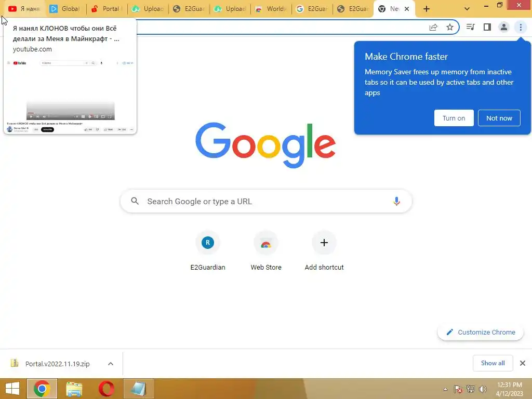The image size is (532, 399).
Task: Open the E2Guardian shortcut
Action: 208,251
